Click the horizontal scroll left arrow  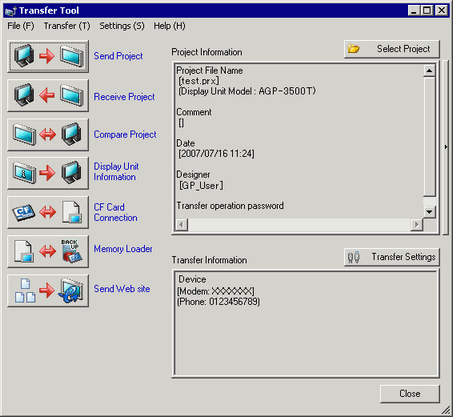click(x=182, y=224)
